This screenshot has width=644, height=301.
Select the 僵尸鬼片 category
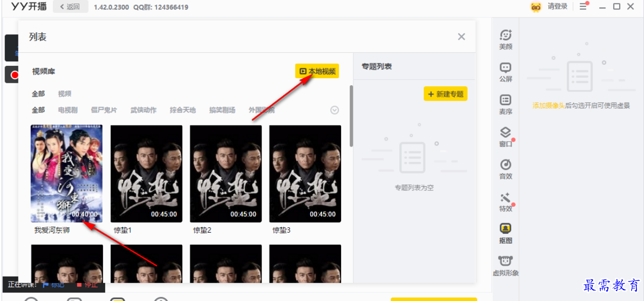point(104,110)
